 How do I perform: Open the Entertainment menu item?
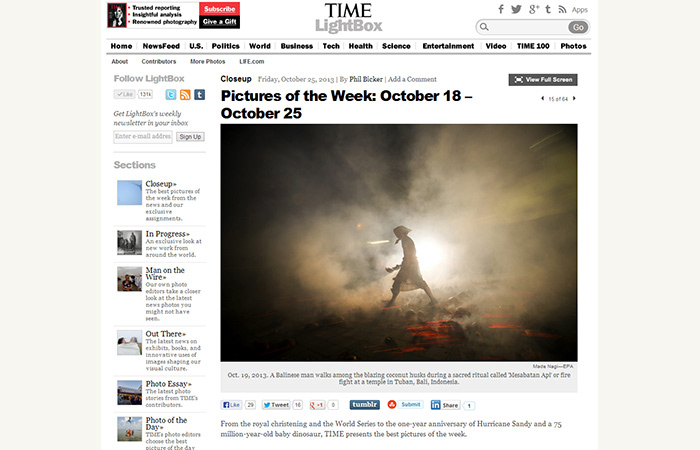pyautogui.click(x=448, y=46)
